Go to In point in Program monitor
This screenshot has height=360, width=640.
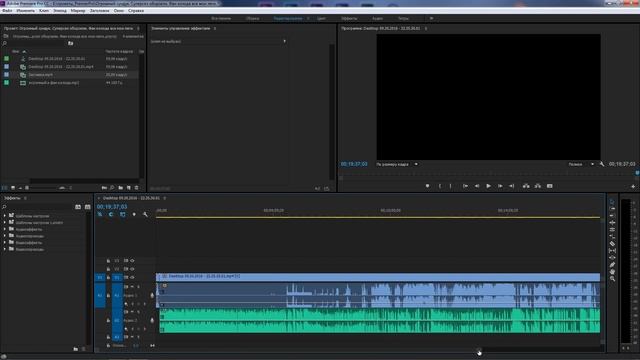tap(465, 186)
